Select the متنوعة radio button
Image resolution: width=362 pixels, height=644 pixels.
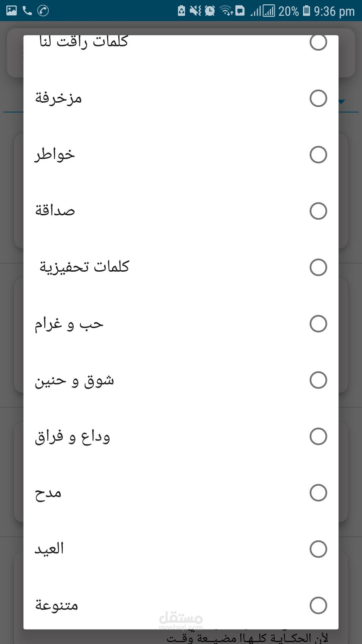coord(318,605)
